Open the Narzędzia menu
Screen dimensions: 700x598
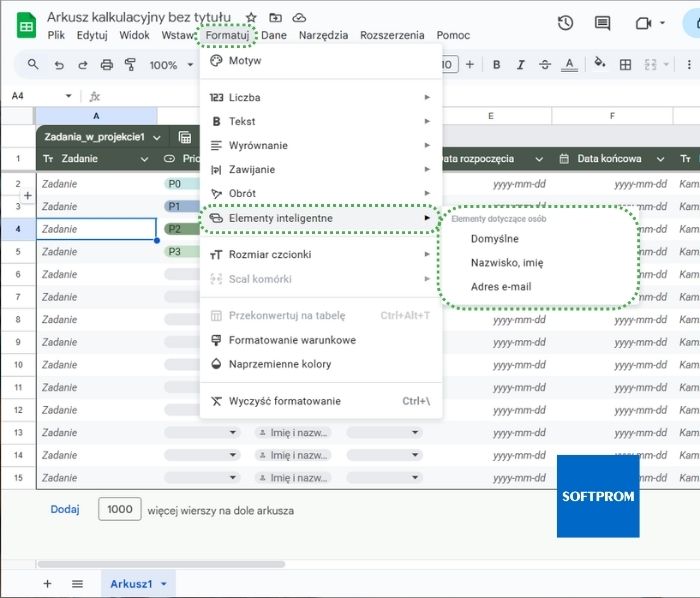tap(323, 35)
